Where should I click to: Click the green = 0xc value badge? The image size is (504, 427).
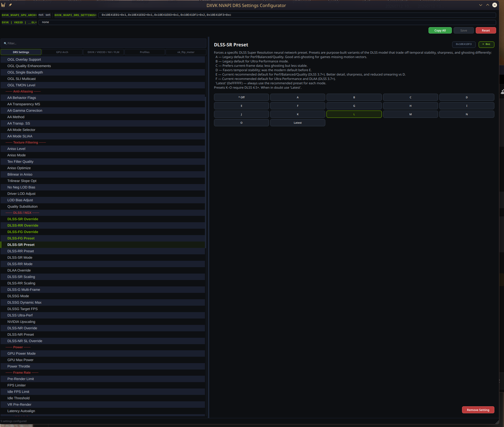pos(486,44)
